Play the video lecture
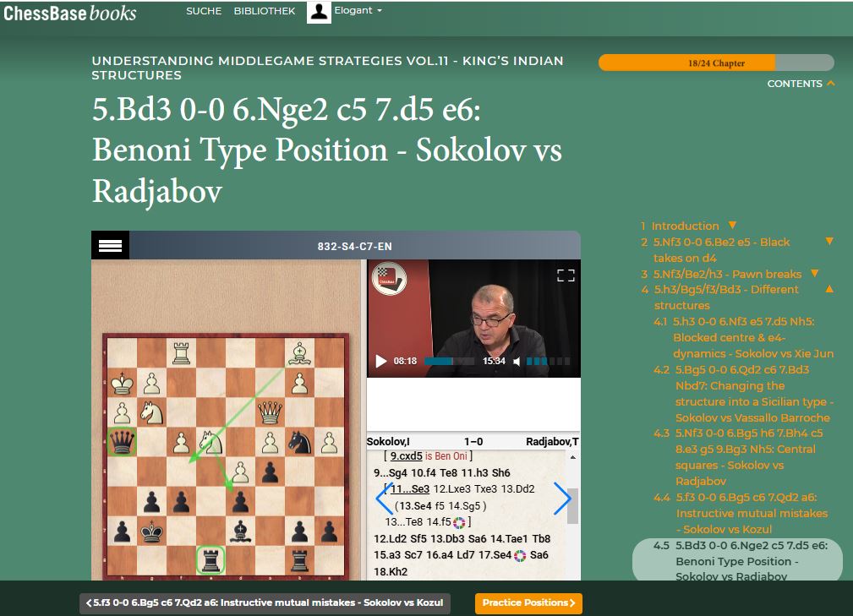Image resolution: width=853 pixels, height=616 pixels. (x=380, y=362)
